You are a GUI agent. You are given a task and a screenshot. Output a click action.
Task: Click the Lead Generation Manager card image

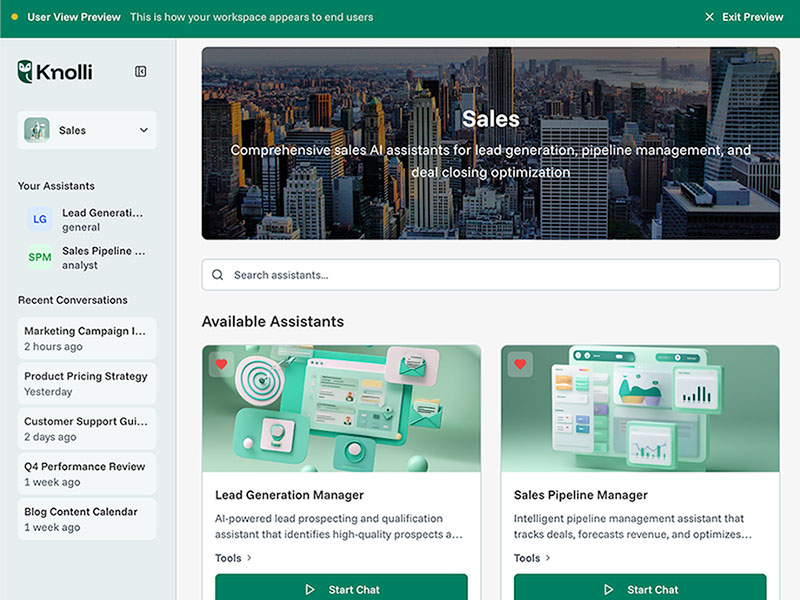(x=341, y=408)
